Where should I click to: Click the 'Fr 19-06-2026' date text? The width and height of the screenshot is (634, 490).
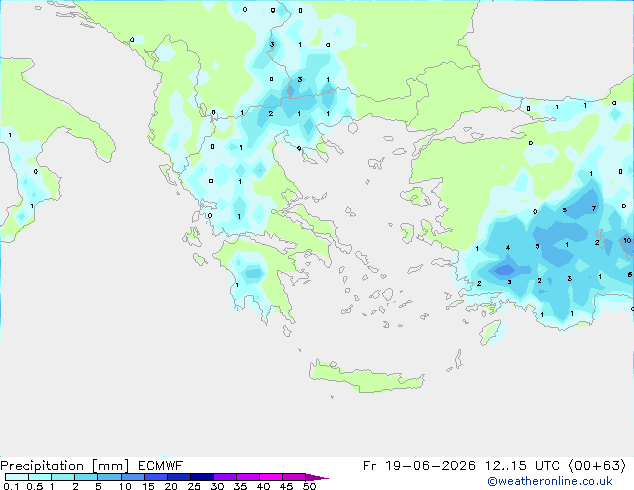pyautogui.click(x=419, y=466)
